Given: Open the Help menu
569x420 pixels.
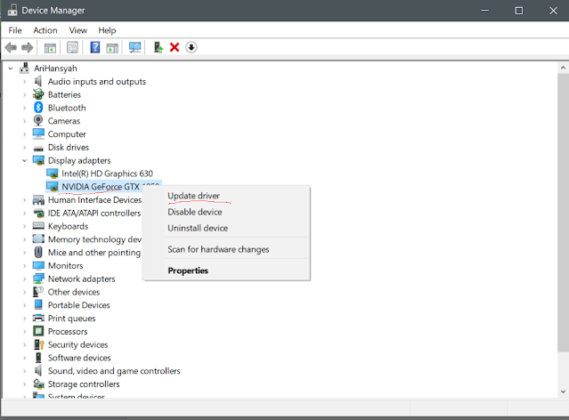Looking at the screenshot, I should [107, 30].
